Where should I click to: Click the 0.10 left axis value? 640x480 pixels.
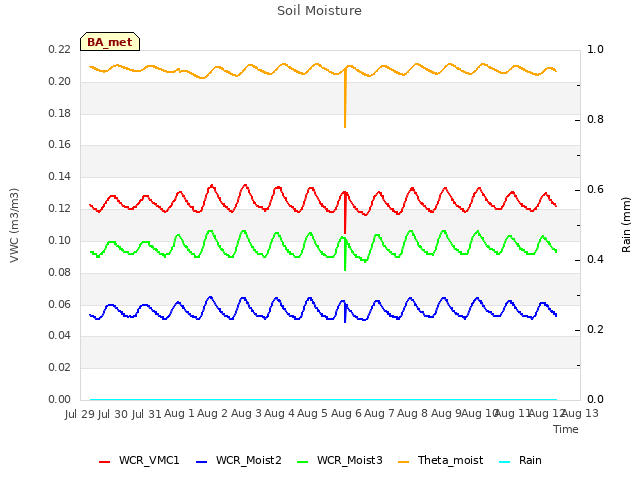(x=60, y=240)
